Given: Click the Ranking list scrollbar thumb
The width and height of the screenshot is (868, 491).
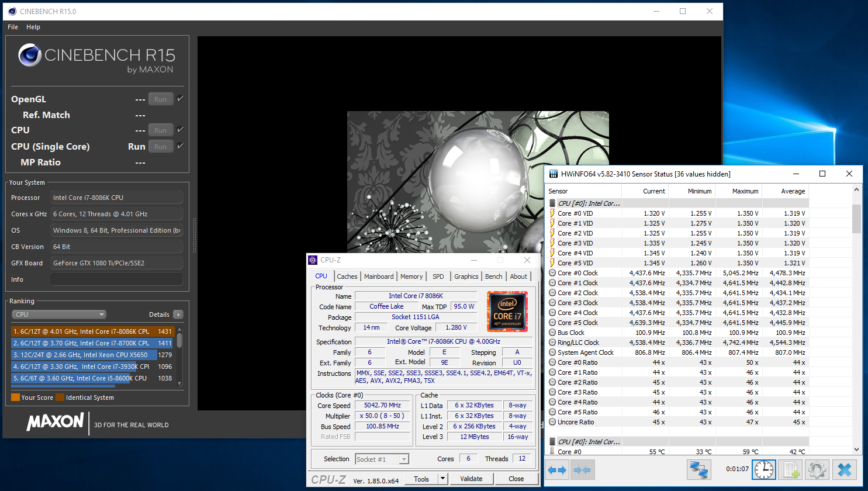Looking at the screenshot, I should [x=179, y=340].
